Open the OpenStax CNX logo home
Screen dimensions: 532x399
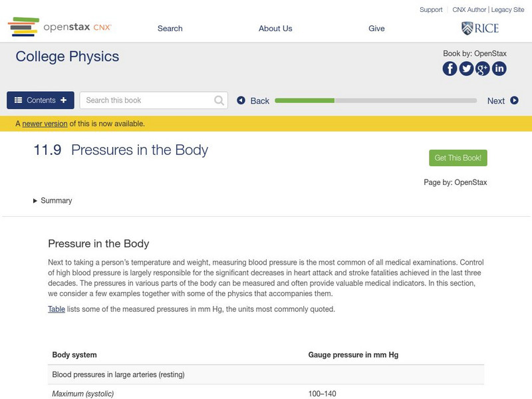60,27
